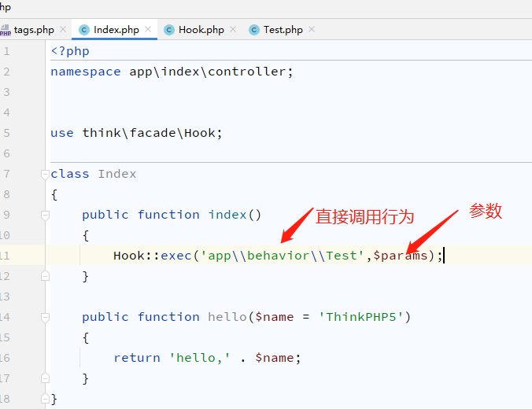The image size is (532, 409).
Task: Click fold end marker below the hello function
Action: point(45,378)
